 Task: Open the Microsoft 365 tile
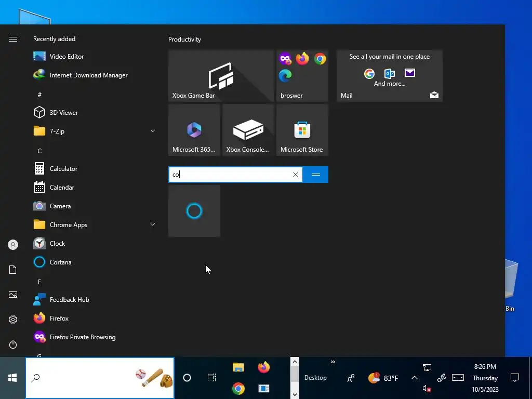coord(194,130)
